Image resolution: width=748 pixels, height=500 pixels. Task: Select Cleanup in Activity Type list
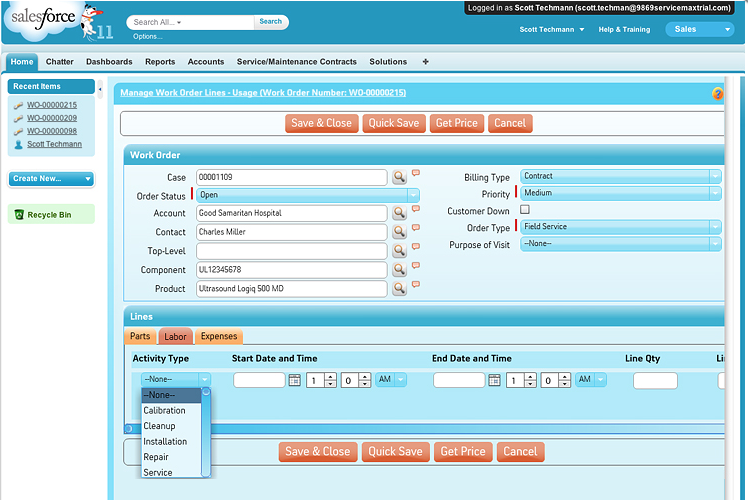click(172, 426)
